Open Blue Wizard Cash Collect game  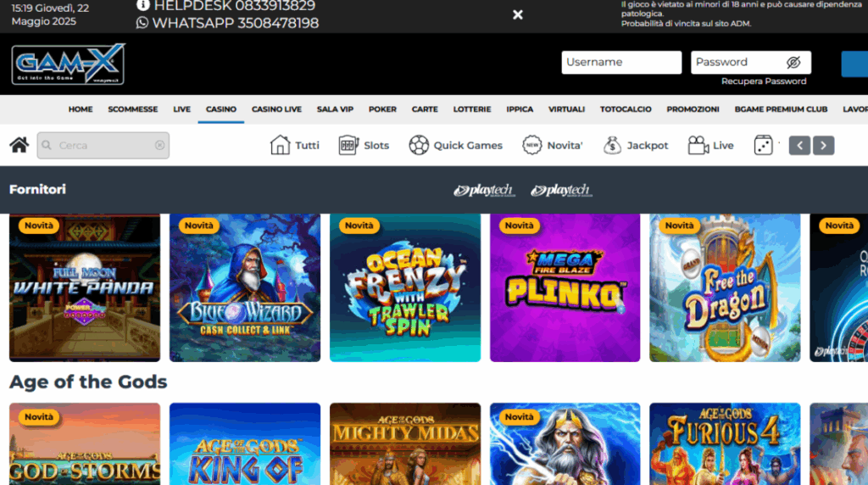(x=245, y=288)
